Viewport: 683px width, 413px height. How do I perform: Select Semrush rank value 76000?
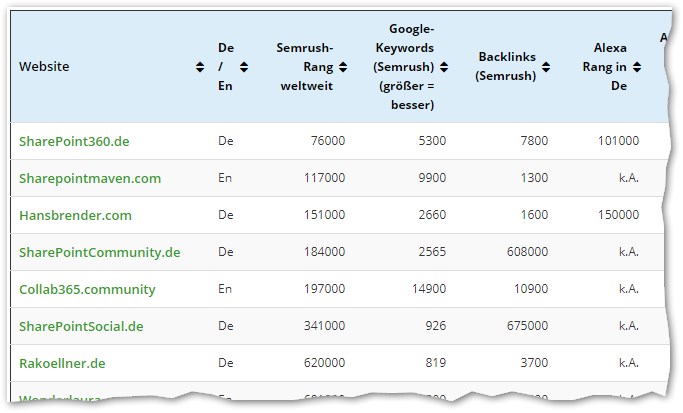328,141
